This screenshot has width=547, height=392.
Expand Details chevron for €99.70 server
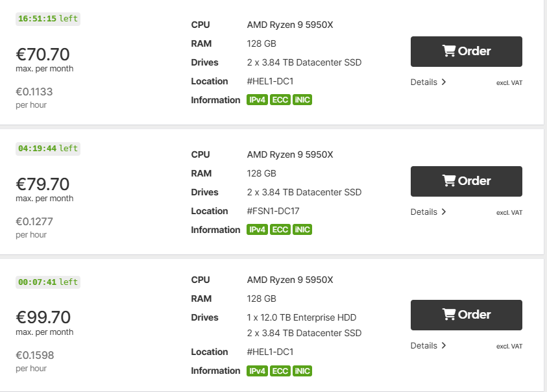point(444,345)
